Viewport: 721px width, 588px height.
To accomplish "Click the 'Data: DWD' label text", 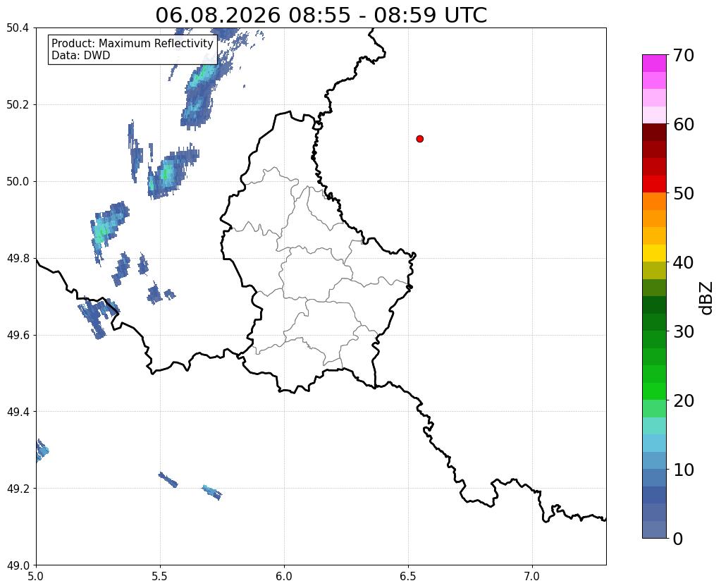I will 81,56.
